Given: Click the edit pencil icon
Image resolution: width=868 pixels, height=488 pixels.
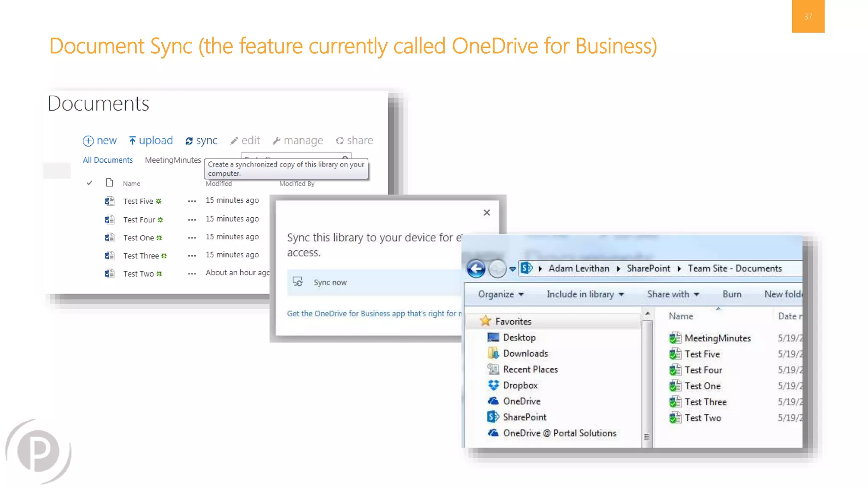Looking at the screenshot, I should (x=234, y=141).
